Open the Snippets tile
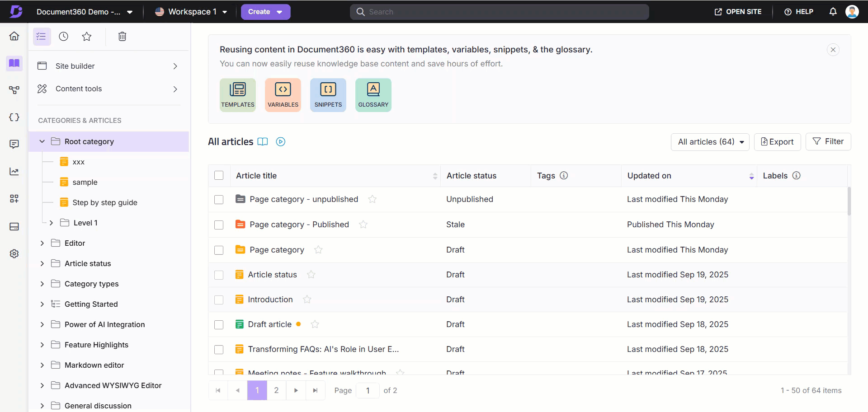Image resolution: width=868 pixels, height=412 pixels. [x=328, y=94]
